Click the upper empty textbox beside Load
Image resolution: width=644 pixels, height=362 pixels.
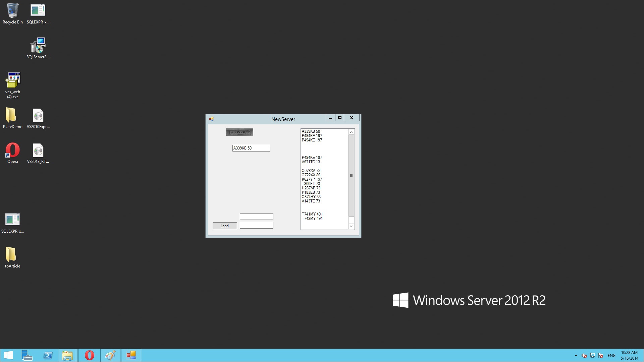[x=257, y=217]
